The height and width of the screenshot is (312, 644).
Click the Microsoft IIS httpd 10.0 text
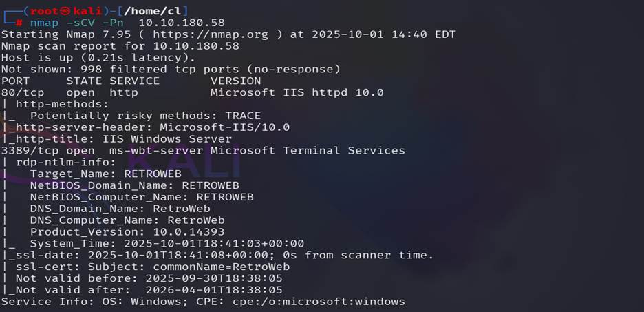297,92
